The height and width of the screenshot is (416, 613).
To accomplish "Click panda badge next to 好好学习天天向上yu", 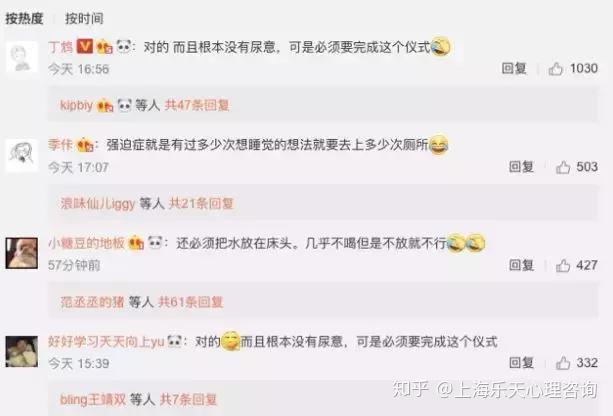I will pyautogui.click(x=174, y=341).
